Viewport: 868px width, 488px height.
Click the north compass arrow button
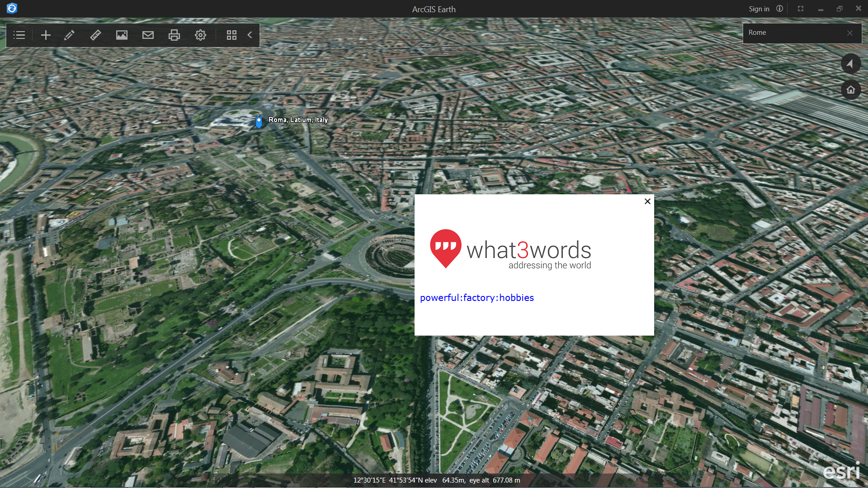tap(850, 64)
